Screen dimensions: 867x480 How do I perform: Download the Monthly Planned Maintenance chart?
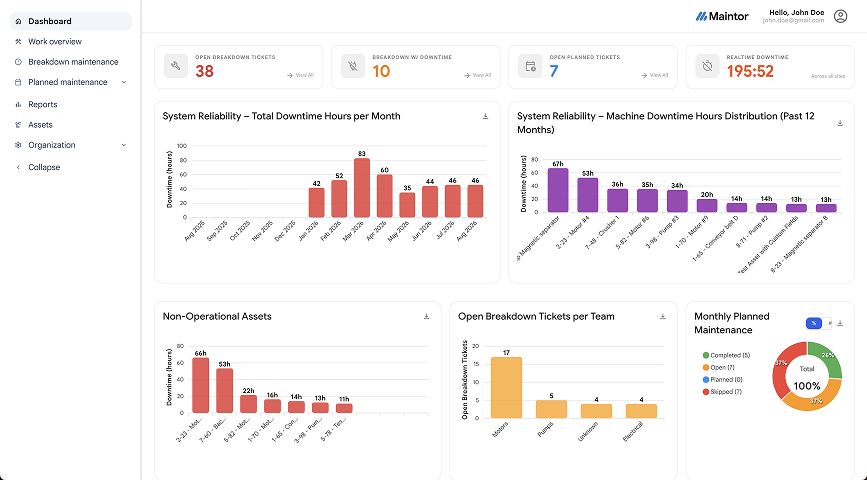pos(840,323)
